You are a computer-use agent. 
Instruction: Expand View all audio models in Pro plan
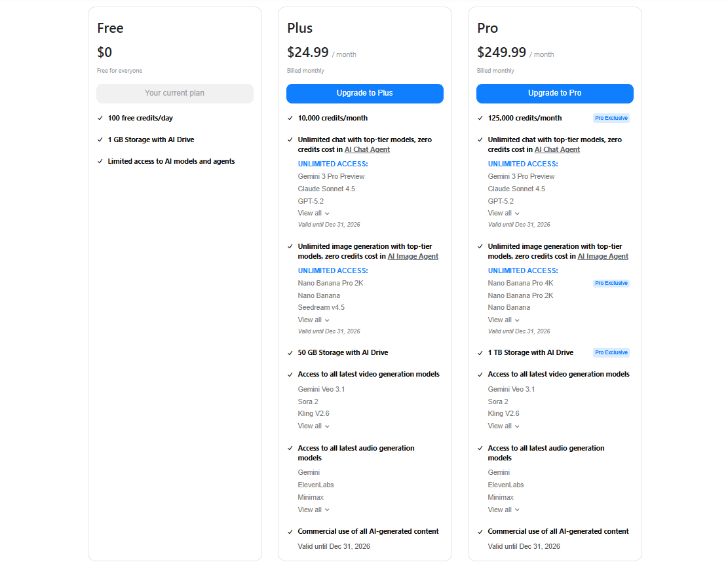(503, 510)
